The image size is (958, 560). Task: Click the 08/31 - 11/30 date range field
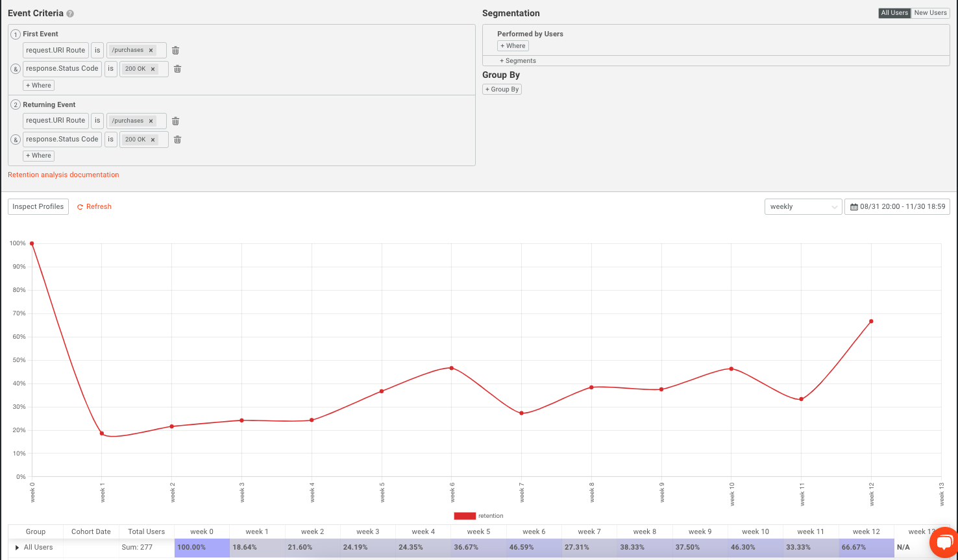(x=902, y=206)
